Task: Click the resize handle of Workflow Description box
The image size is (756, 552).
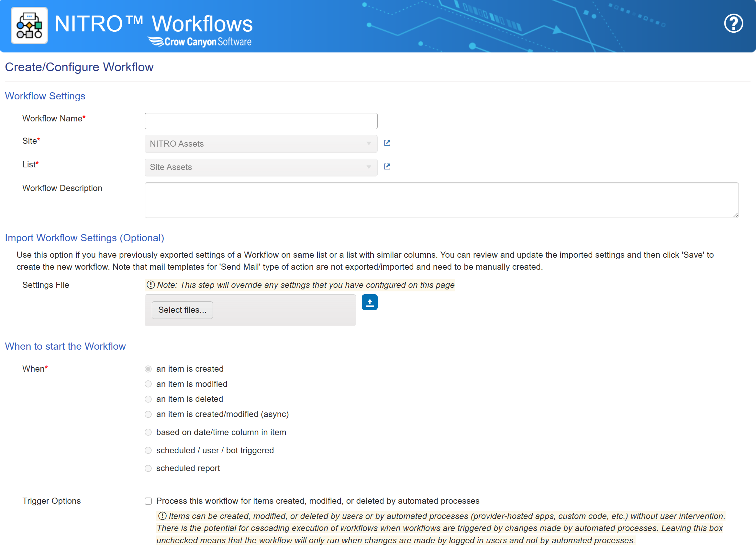Action: pyautogui.click(x=735, y=215)
